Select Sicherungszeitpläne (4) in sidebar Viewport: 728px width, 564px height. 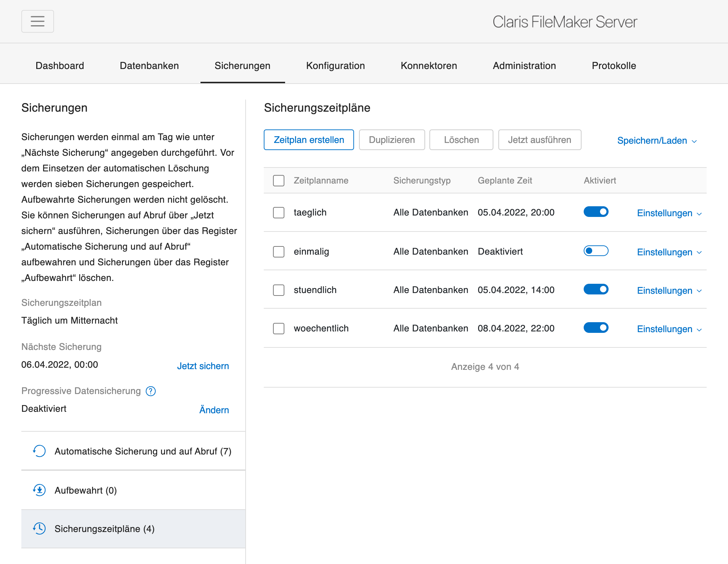coord(133,529)
